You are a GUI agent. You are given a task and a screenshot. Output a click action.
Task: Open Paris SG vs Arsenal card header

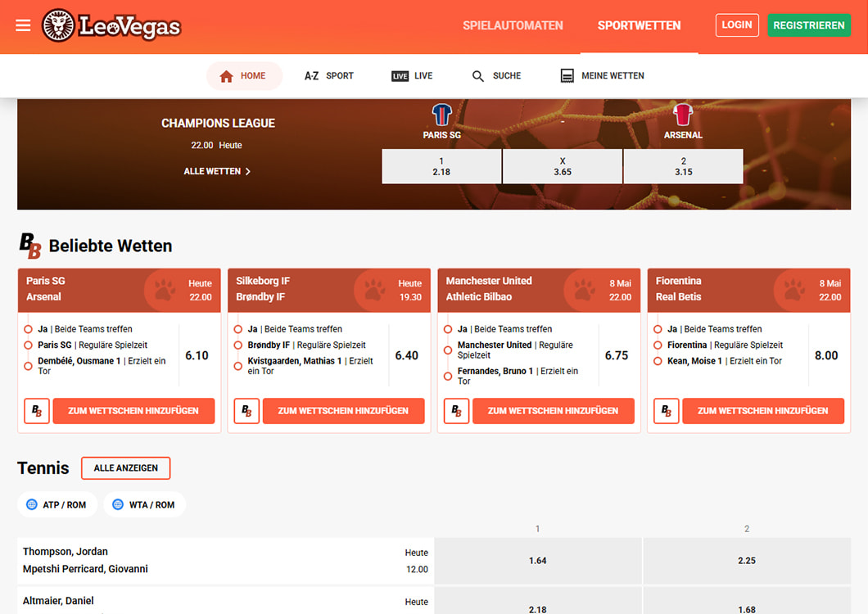tap(119, 290)
